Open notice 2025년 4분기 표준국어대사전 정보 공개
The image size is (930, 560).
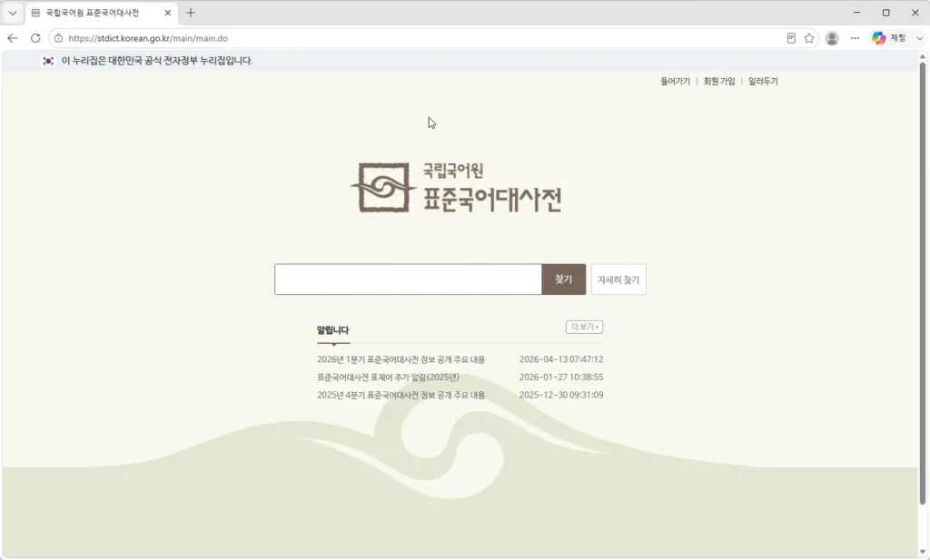401,395
